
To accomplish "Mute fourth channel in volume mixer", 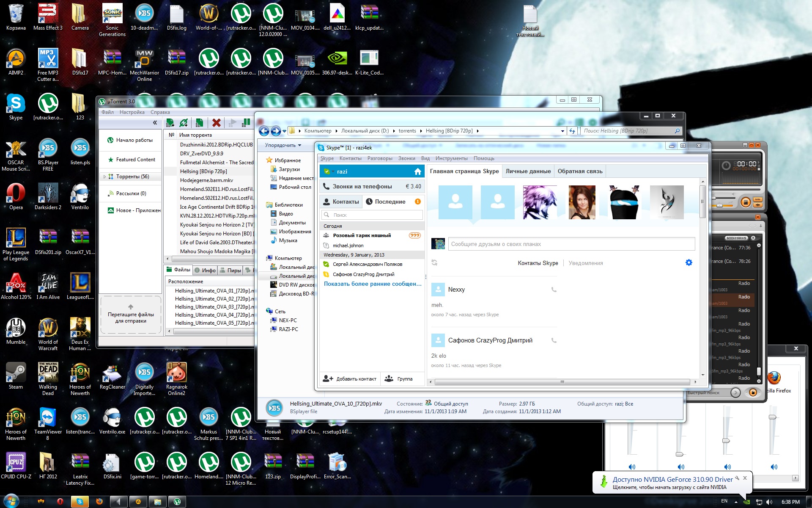I will [774, 467].
